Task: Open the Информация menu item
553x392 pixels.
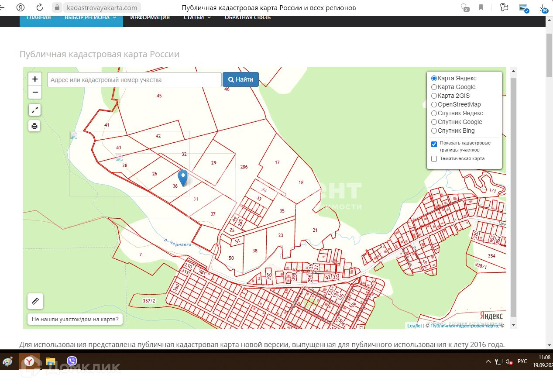Action: [x=150, y=17]
